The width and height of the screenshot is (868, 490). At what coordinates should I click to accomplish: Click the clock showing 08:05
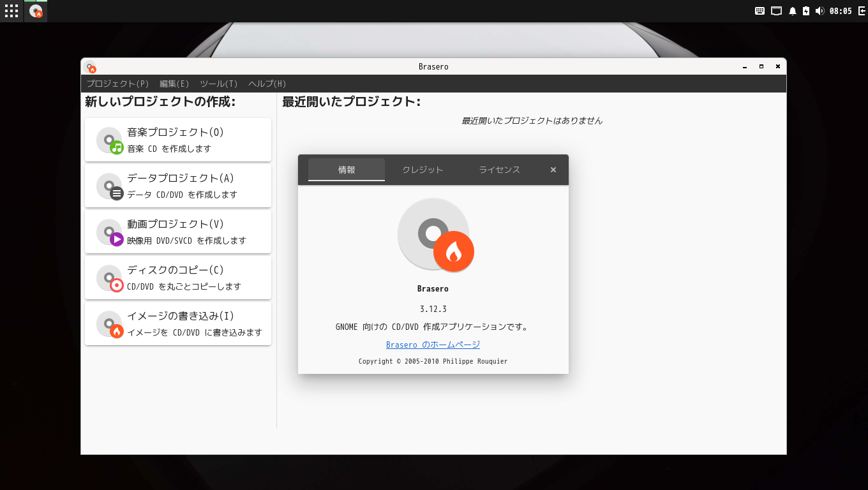coord(841,11)
